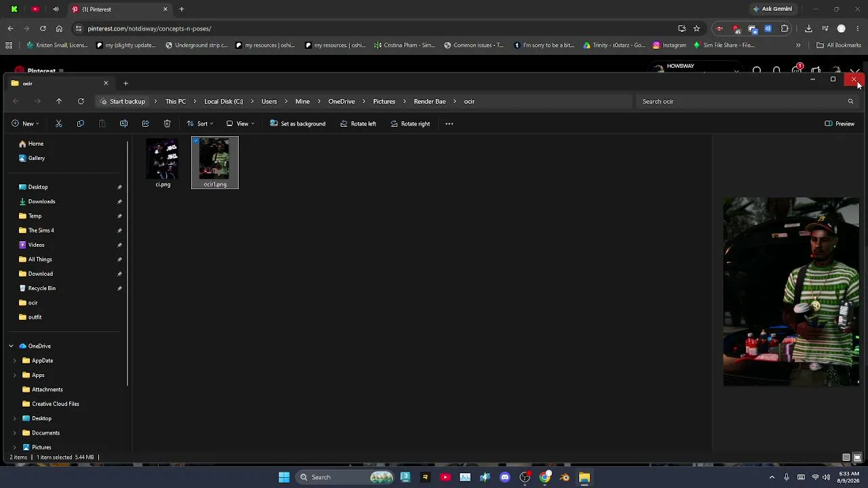Switch to large thumbnails view icon
The image size is (868, 488).
coord(857,457)
